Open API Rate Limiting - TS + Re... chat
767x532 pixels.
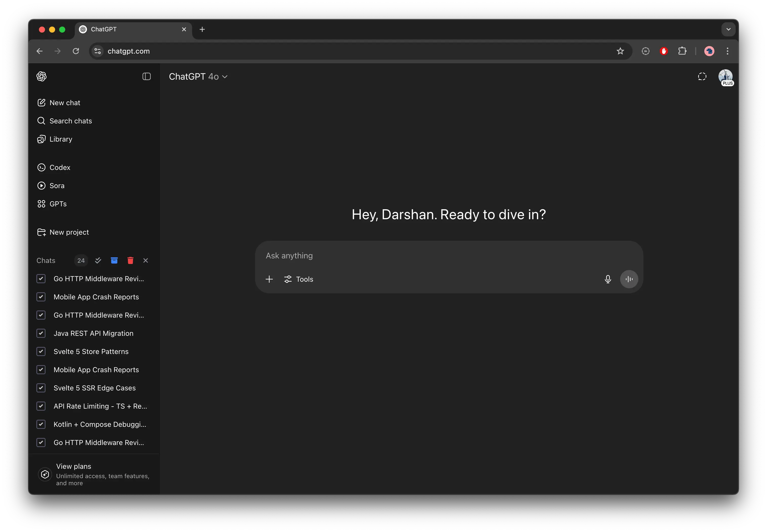click(x=100, y=406)
